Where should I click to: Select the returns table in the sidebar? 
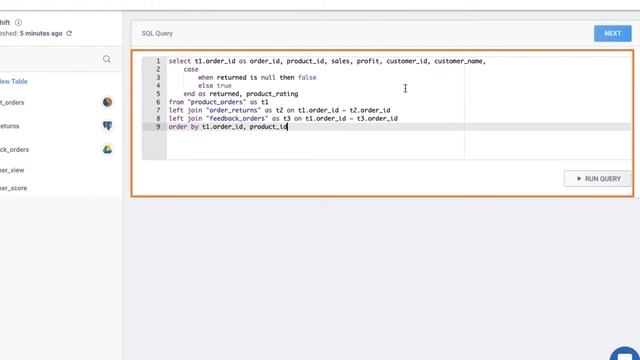9,126
